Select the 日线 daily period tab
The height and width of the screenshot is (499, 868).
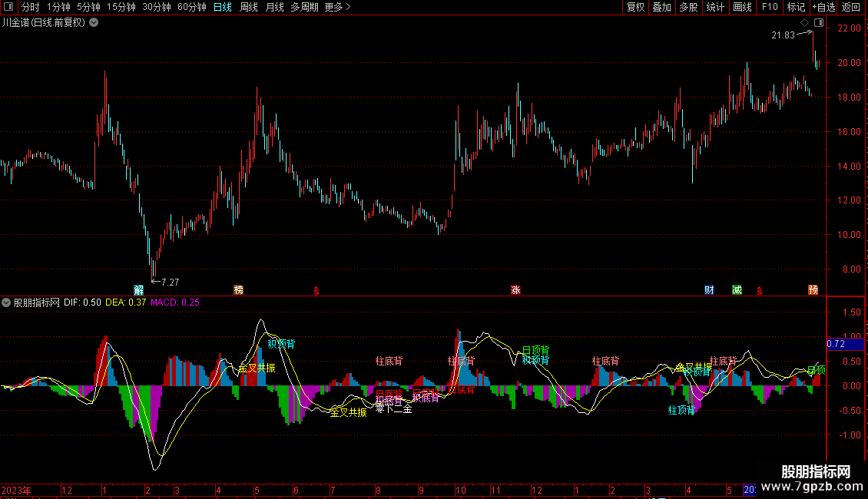coord(223,7)
